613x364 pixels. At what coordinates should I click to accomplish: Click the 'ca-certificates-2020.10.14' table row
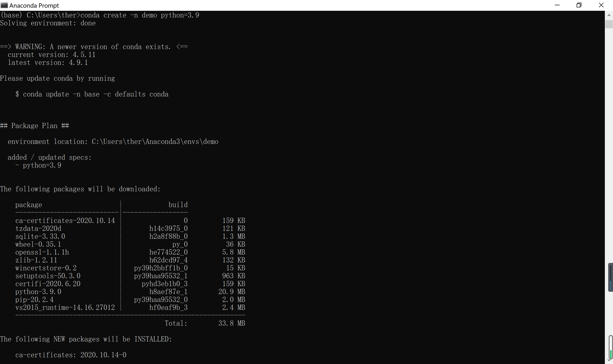130,221
